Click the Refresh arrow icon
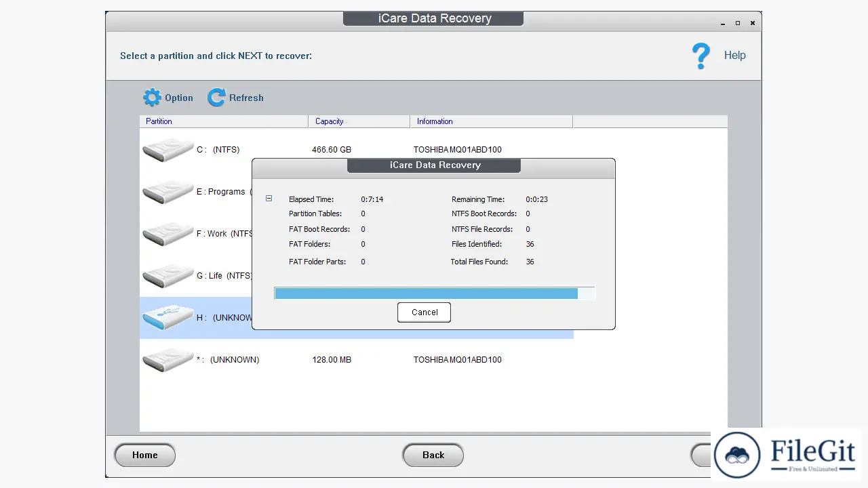Screen dimensions: 868x488 pyautogui.click(x=216, y=98)
